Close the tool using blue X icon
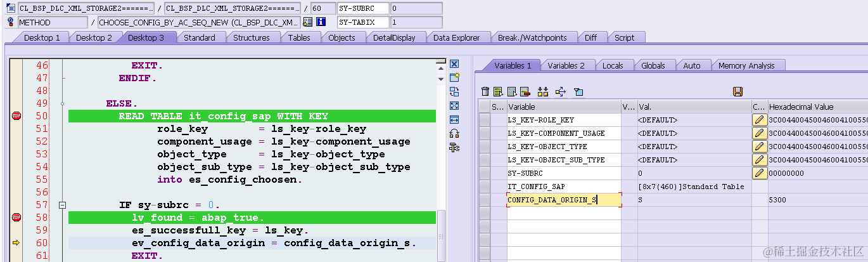The image size is (868, 262). (x=454, y=64)
